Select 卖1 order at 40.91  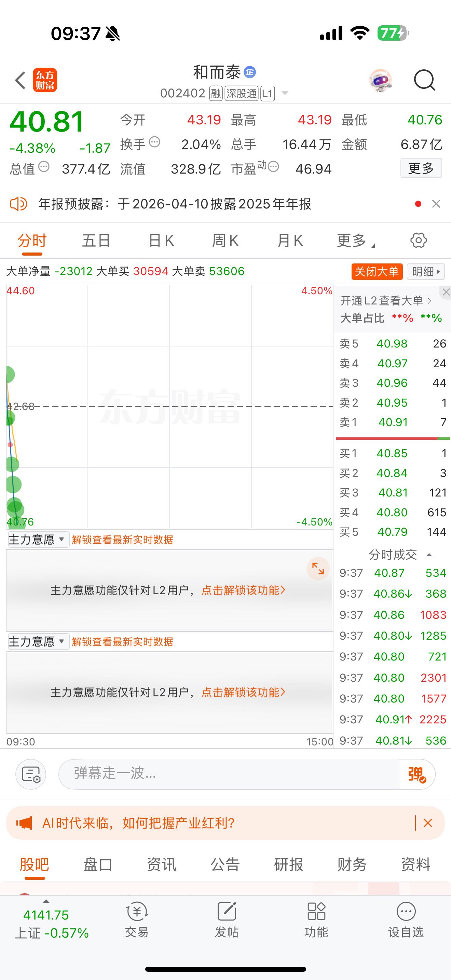pos(393,422)
